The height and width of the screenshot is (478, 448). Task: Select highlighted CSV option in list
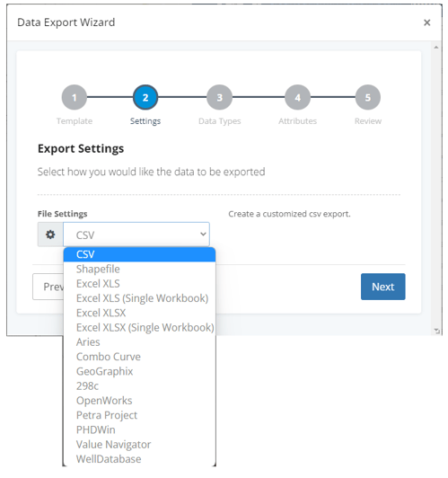(x=139, y=254)
